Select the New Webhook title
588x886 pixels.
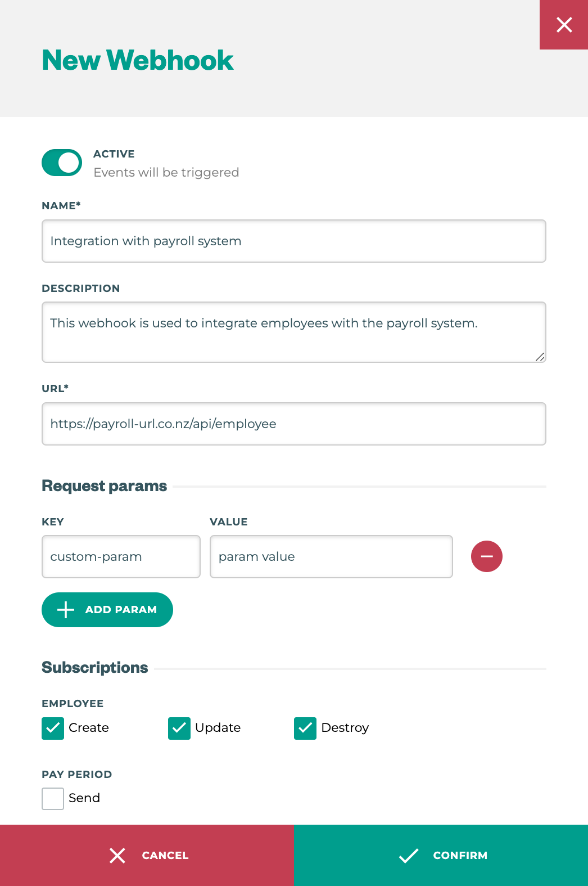coord(137,60)
